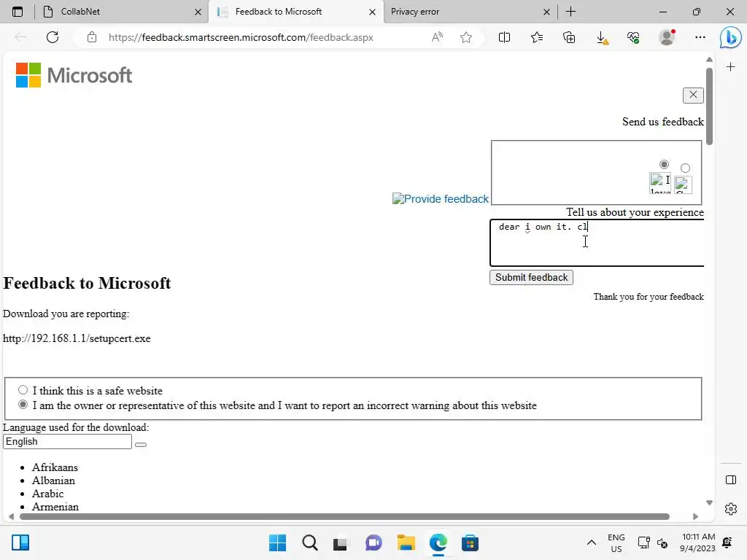Viewport: 747px width, 560px height.
Task: Open sidebar settings gear
Action: (731, 509)
